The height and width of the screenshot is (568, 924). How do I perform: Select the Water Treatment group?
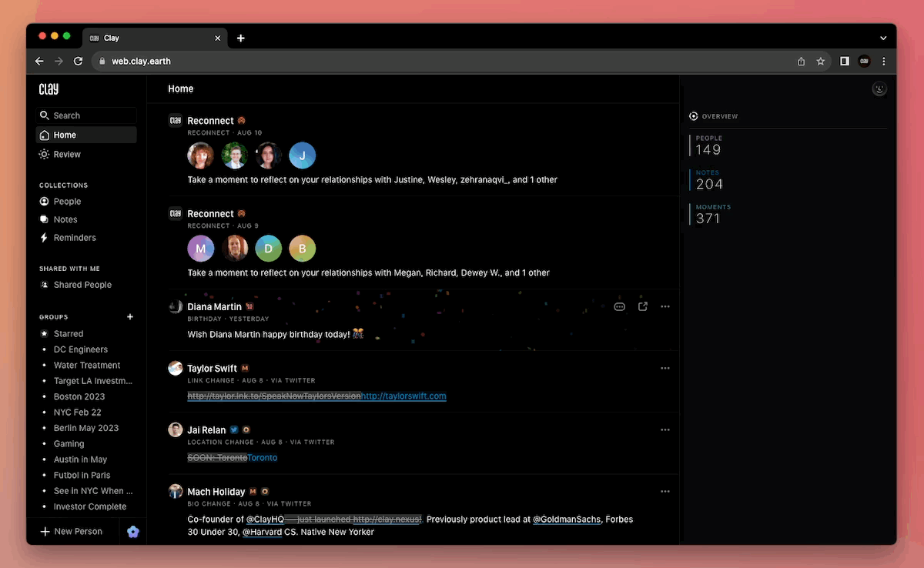(86, 366)
